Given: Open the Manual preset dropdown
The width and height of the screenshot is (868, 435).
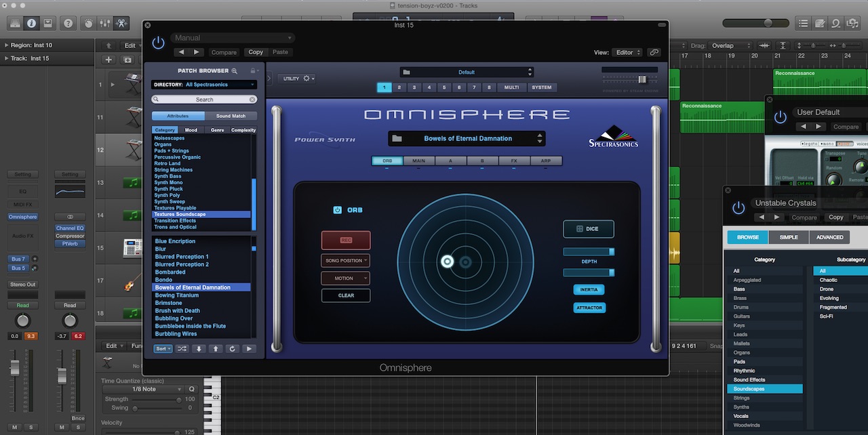Looking at the screenshot, I should click(x=233, y=38).
